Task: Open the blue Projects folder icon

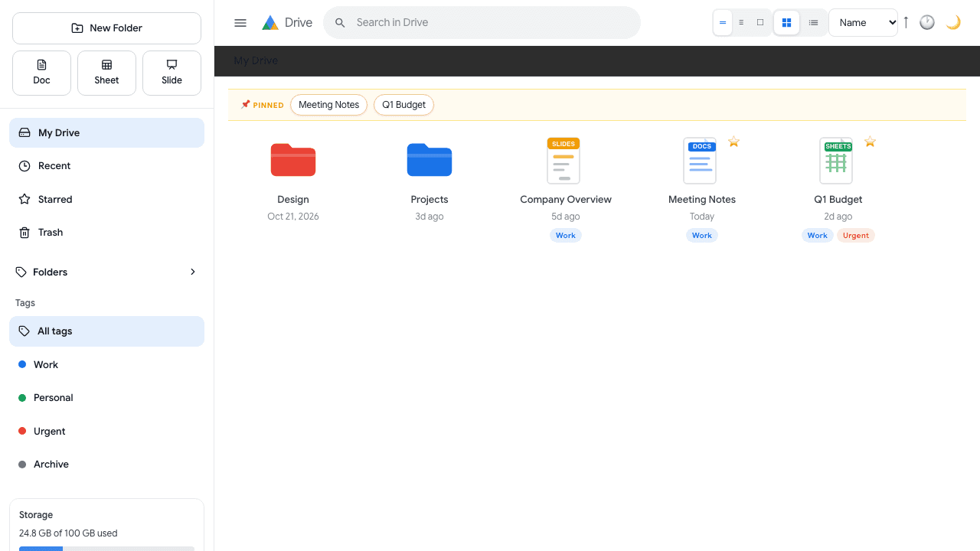Action: pos(430,160)
